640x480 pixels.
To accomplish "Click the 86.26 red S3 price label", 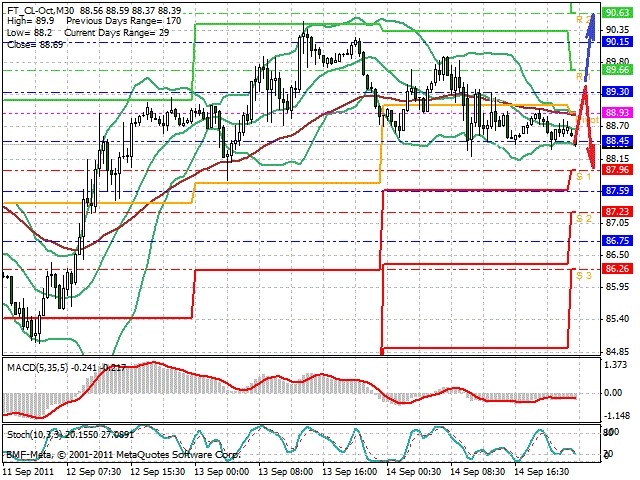I will 617,269.
